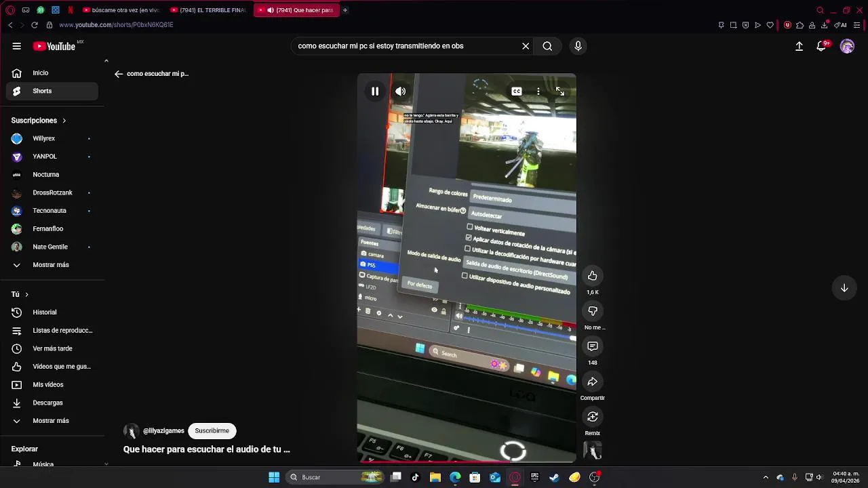The image size is (868, 488).
Task: Open the YouTube guide hamburger menu
Action: coord(16,46)
